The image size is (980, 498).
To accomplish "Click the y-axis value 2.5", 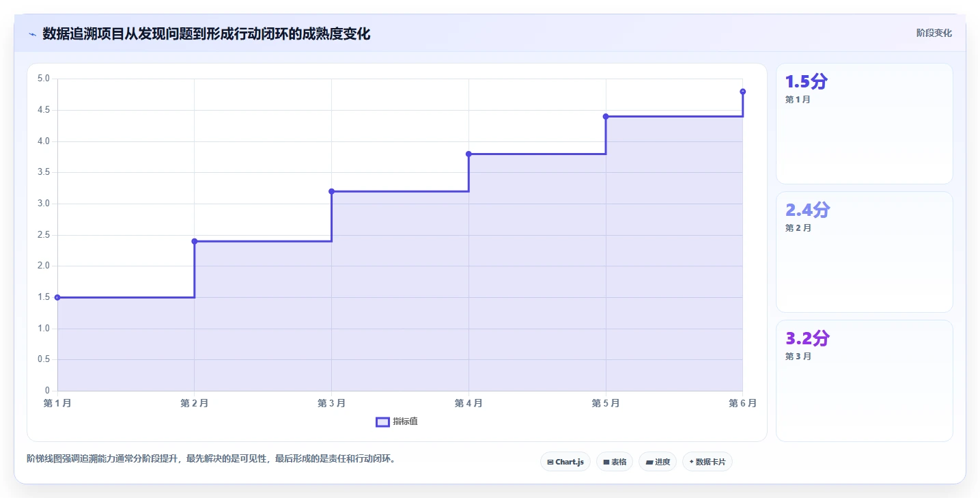I will [x=44, y=235].
